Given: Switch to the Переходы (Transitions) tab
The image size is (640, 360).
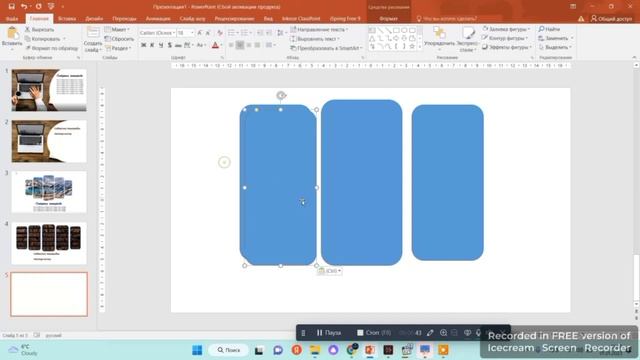Looking at the screenshot, I should tap(124, 19).
